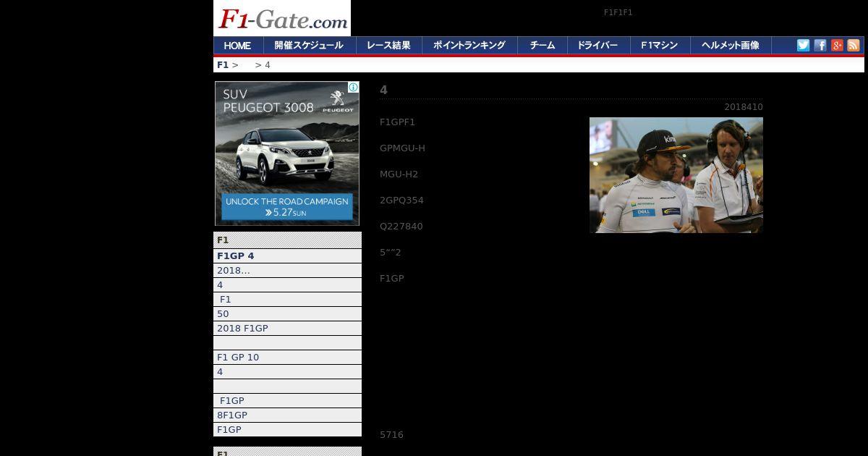Click the F1 breadcrumb link
868x456 pixels.
click(x=223, y=65)
